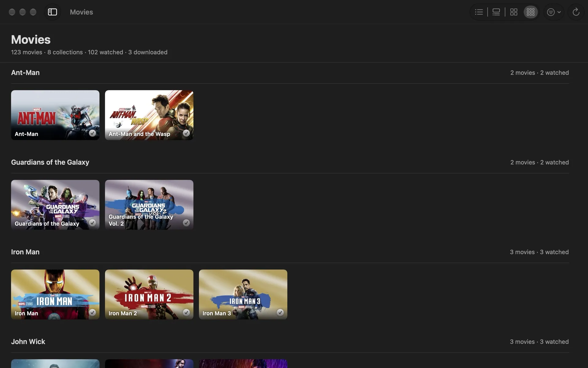
Task: Switch to detailed rows view
Action: coord(496,12)
